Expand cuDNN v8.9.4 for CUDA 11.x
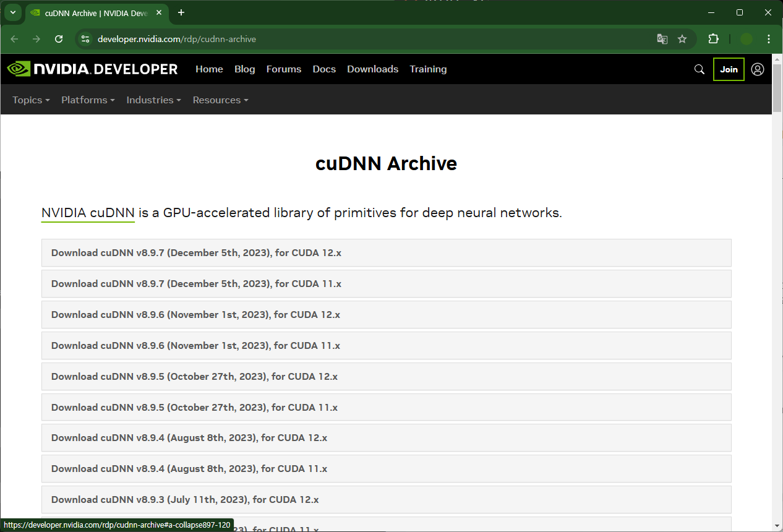The width and height of the screenshot is (783, 532). pos(386,469)
